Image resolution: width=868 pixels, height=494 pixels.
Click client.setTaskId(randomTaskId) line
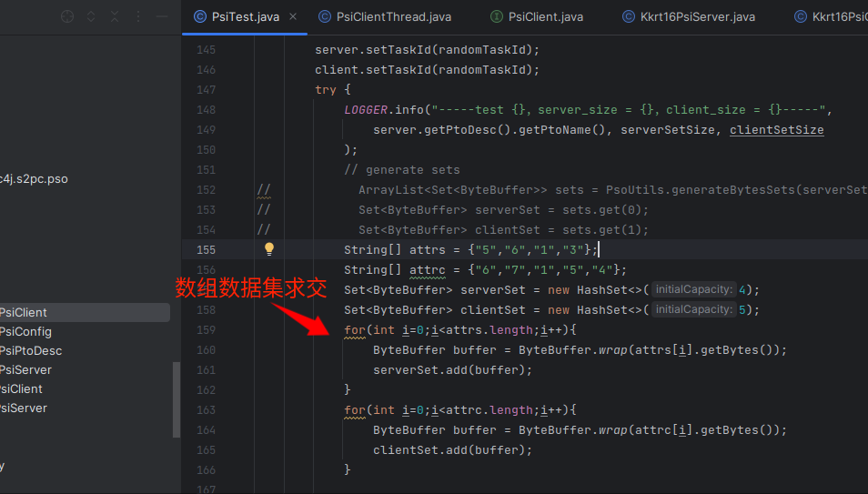[x=427, y=70]
